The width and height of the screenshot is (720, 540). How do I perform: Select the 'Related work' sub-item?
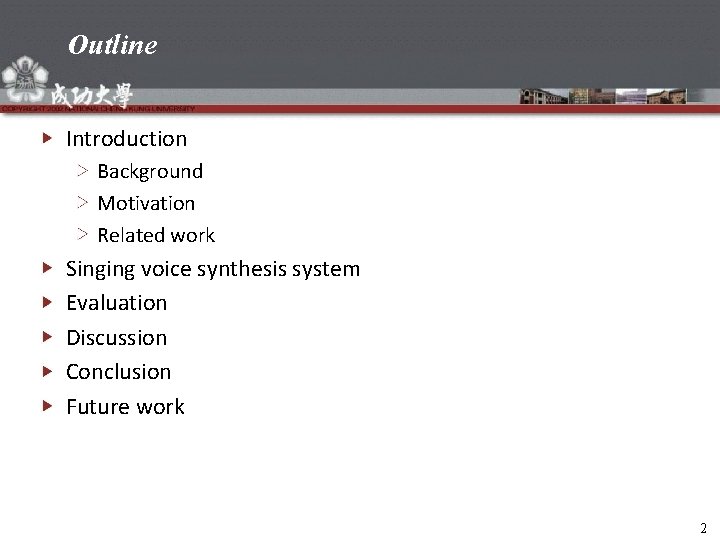click(156, 235)
